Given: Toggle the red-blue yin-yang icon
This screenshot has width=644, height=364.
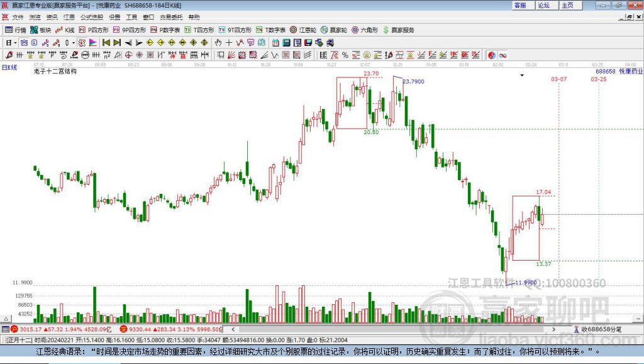Looking at the screenshot, I should [x=492, y=55].
